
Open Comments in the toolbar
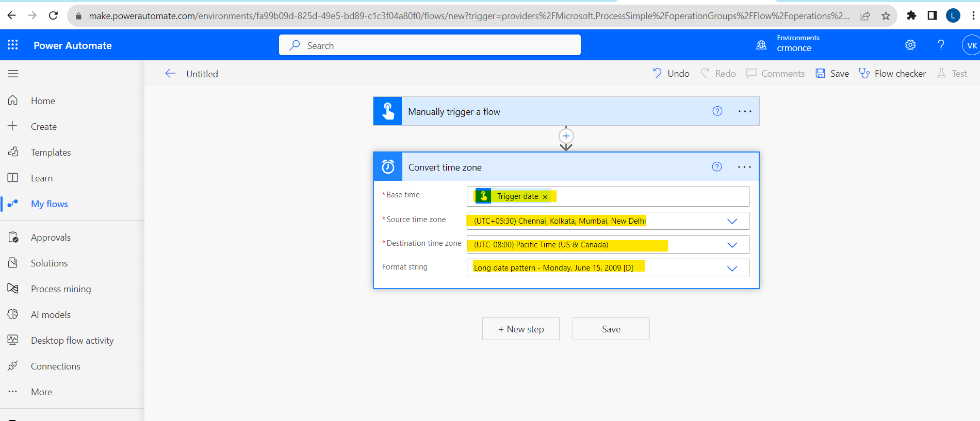click(x=775, y=74)
